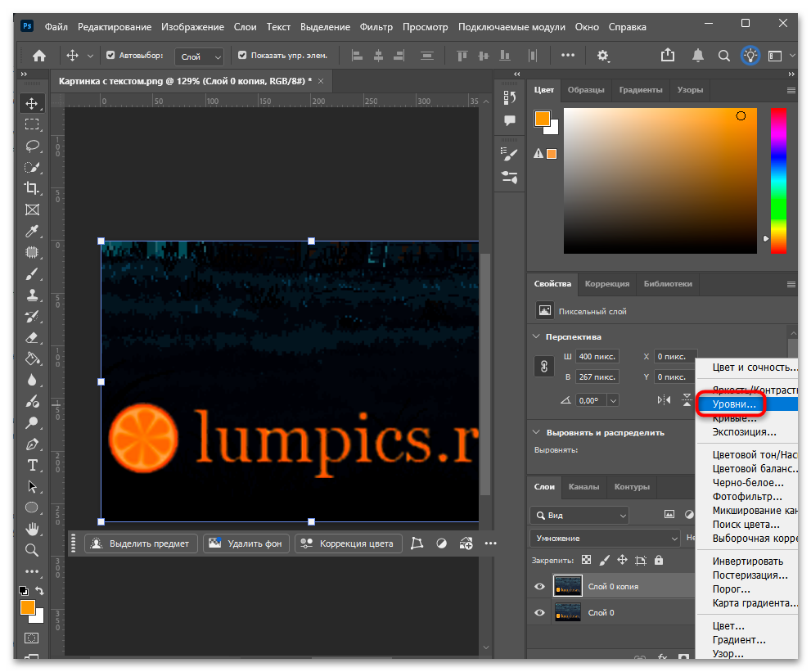
Task: Click the foreground color swatch in Цвет panel
Action: coord(542,119)
